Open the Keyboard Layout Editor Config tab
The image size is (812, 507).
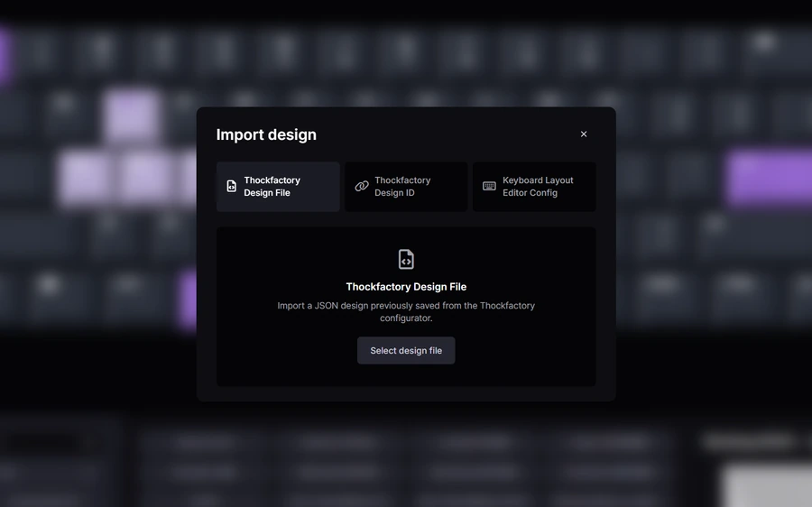click(534, 187)
